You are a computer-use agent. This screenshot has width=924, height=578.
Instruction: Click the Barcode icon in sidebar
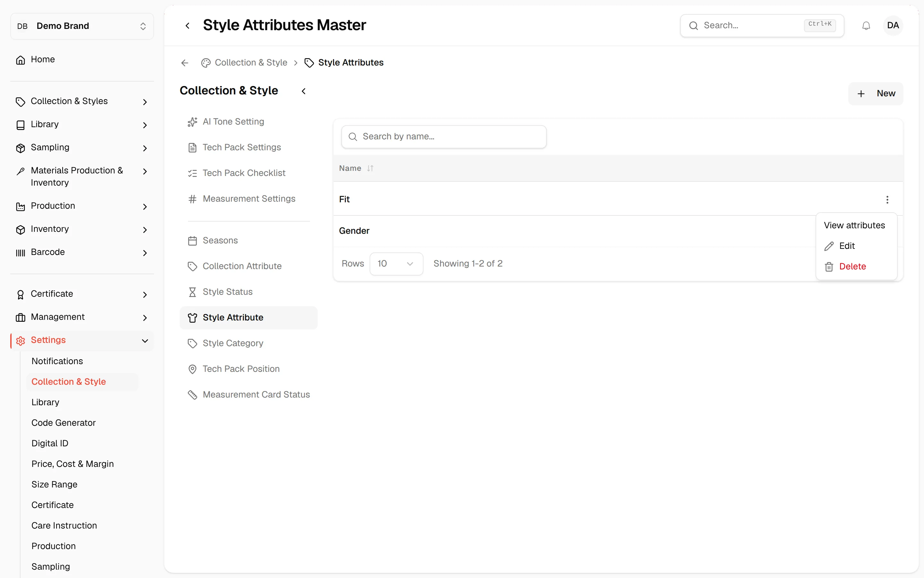tap(21, 252)
